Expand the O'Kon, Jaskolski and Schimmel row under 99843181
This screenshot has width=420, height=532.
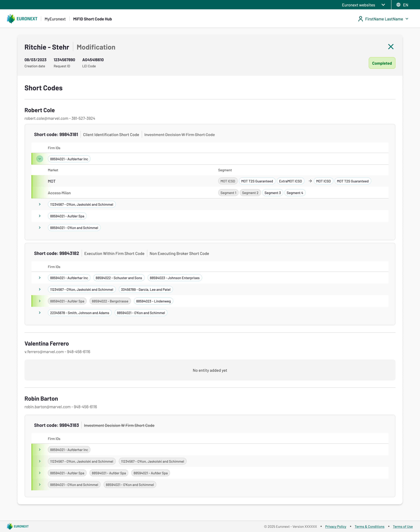pyautogui.click(x=40, y=204)
